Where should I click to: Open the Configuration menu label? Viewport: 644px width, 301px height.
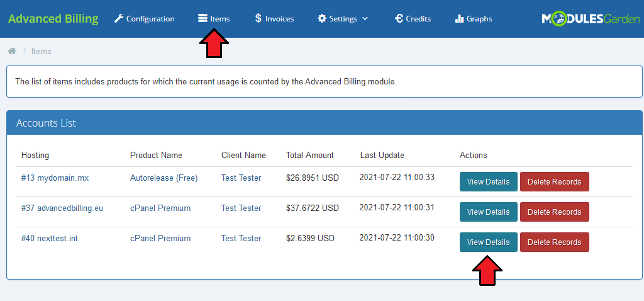point(150,18)
